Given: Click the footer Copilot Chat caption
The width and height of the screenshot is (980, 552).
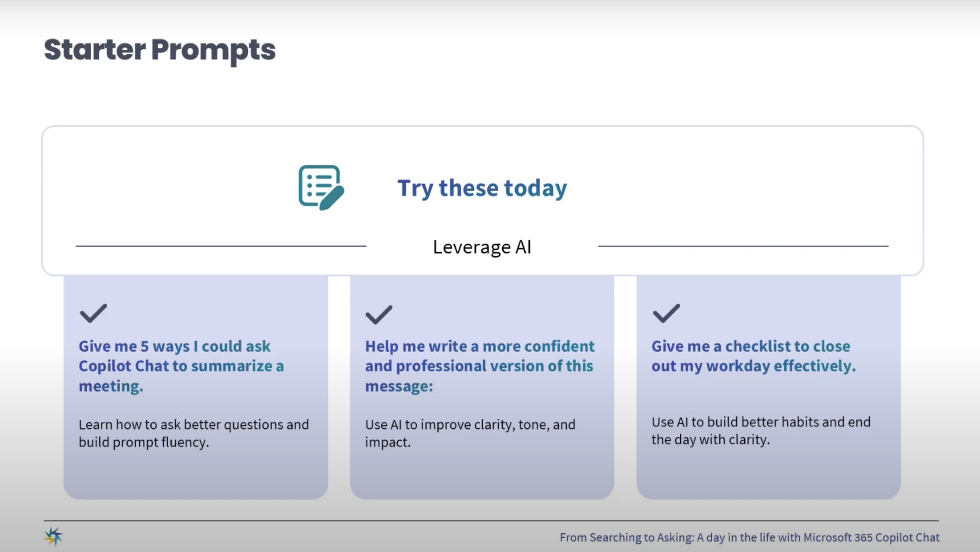Looking at the screenshot, I should (x=749, y=537).
